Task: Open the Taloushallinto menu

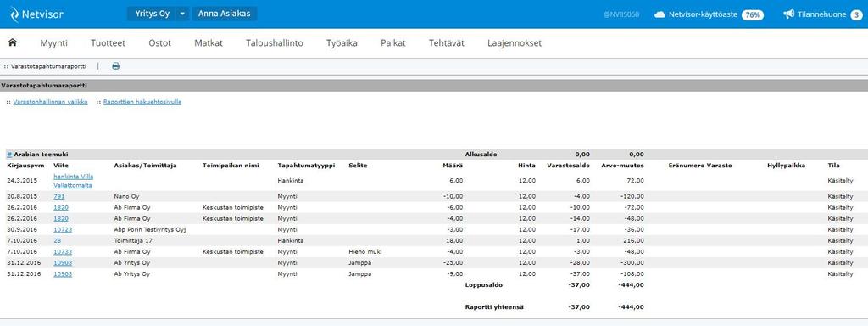Action: coord(275,43)
